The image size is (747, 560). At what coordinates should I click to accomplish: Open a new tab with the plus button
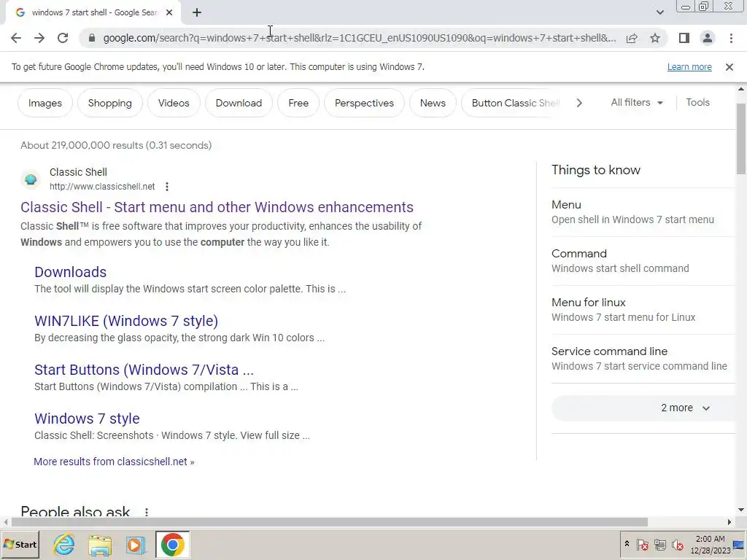coord(197,13)
